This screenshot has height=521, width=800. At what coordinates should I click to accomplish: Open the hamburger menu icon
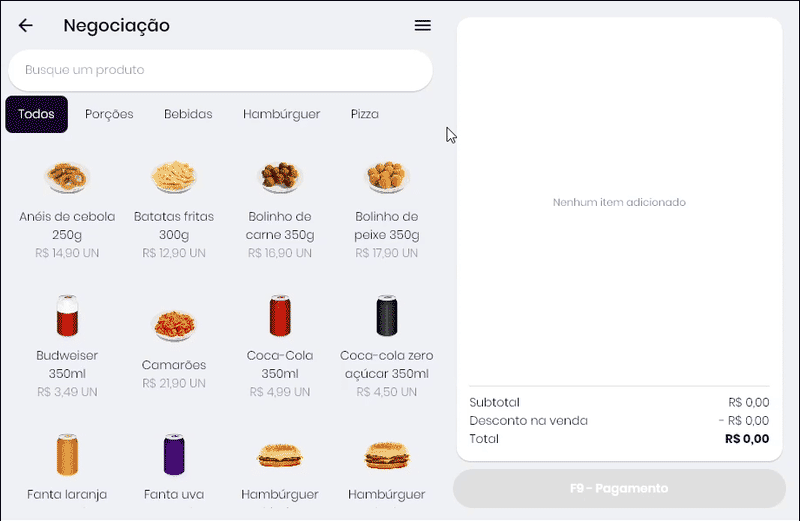[x=423, y=26]
